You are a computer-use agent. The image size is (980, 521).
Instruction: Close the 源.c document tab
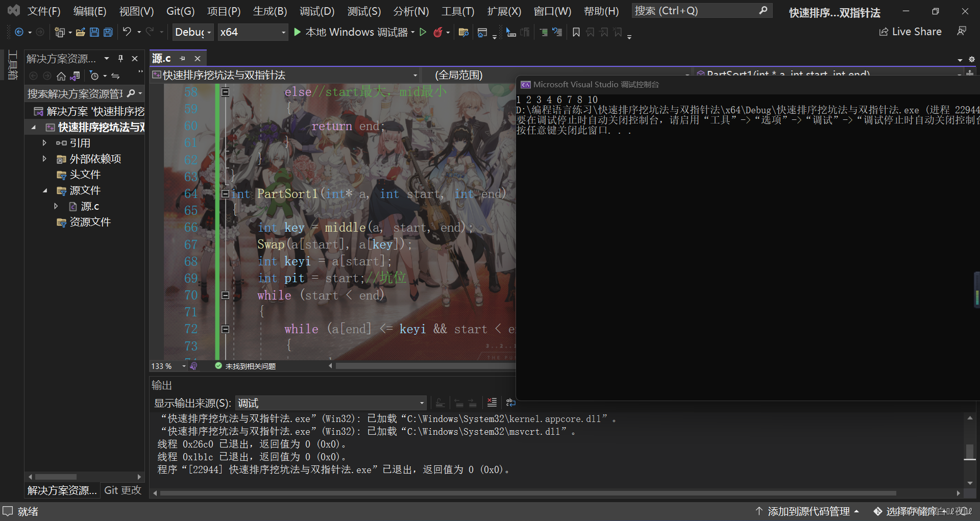(198, 59)
